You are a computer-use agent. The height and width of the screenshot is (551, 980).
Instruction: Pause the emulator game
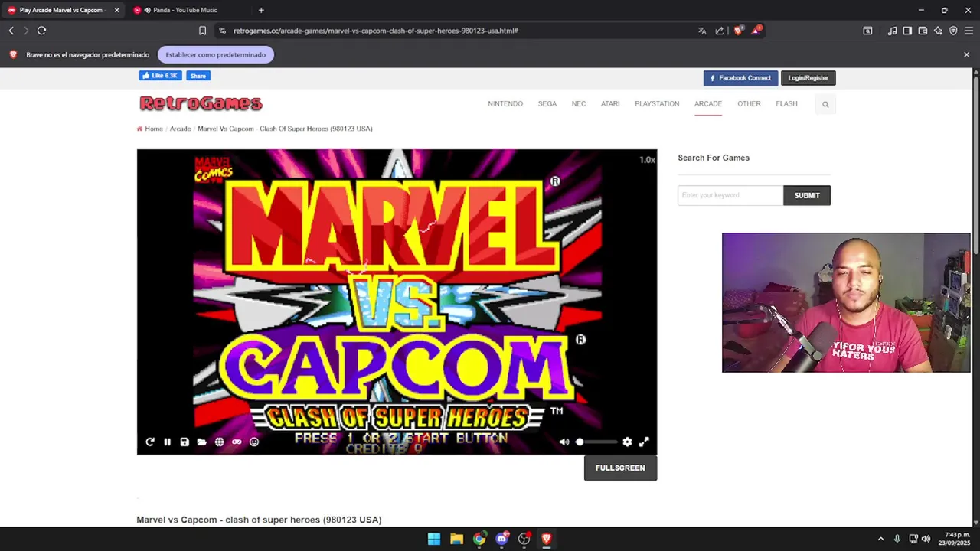[x=167, y=442]
